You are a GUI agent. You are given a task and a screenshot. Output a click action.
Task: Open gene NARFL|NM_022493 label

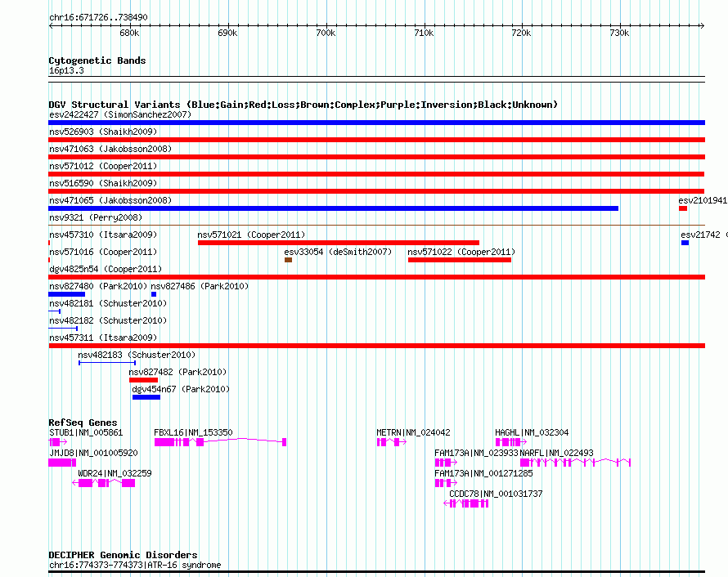click(556, 453)
